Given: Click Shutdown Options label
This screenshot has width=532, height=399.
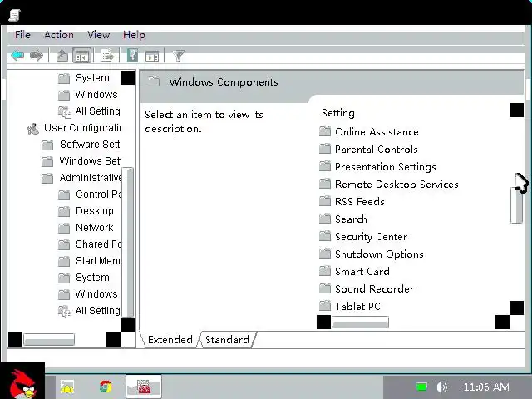Looking at the screenshot, I should 379,254.
